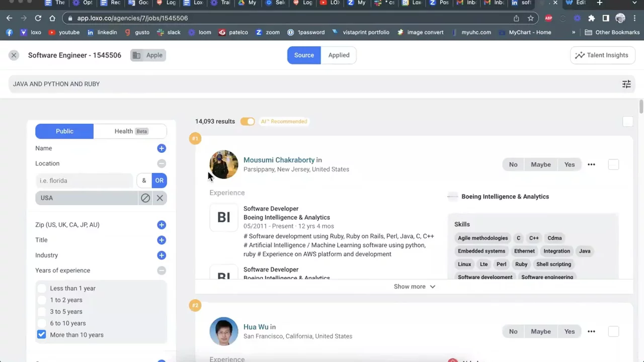Remove the USA location filter
The height and width of the screenshot is (362, 644).
click(x=159, y=198)
